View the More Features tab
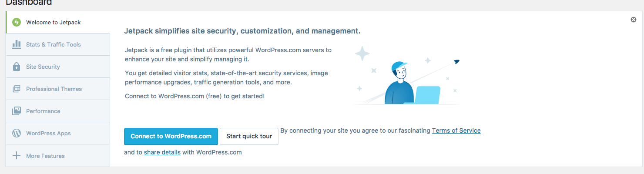Screen dimensions: 644x174 45,156
